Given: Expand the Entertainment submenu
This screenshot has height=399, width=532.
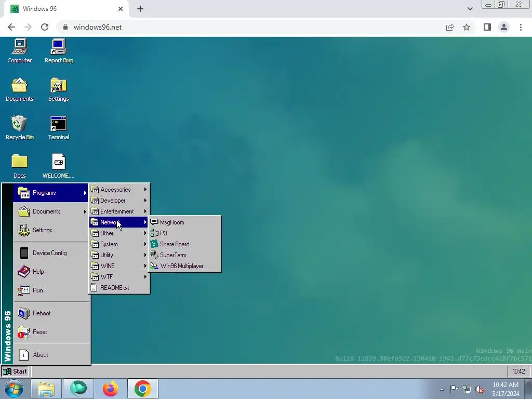Looking at the screenshot, I should pyautogui.click(x=119, y=211).
